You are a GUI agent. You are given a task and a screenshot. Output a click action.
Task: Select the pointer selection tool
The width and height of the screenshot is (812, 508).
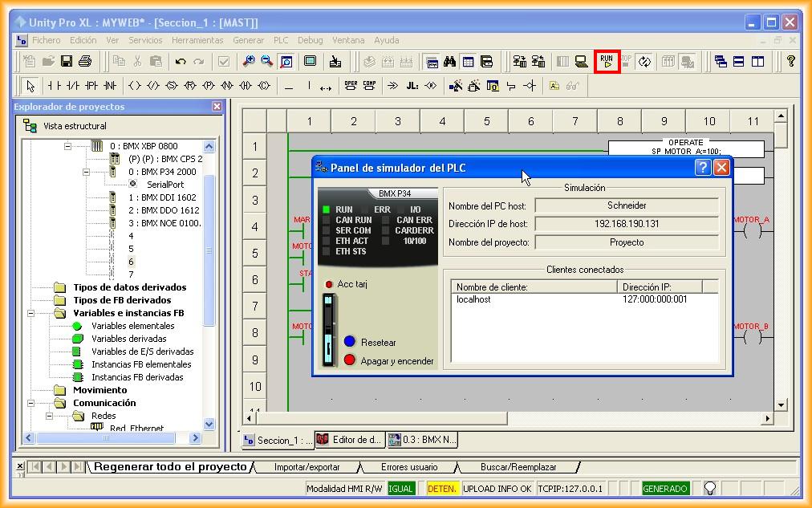pyautogui.click(x=30, y=86)
